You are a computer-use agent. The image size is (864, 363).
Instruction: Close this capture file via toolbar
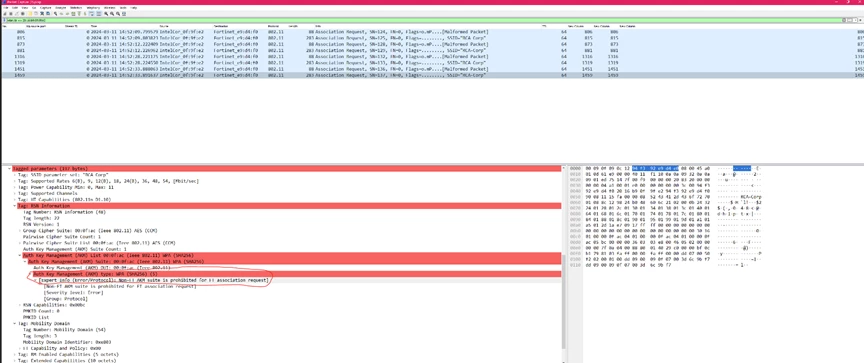[x=42, y=14]
